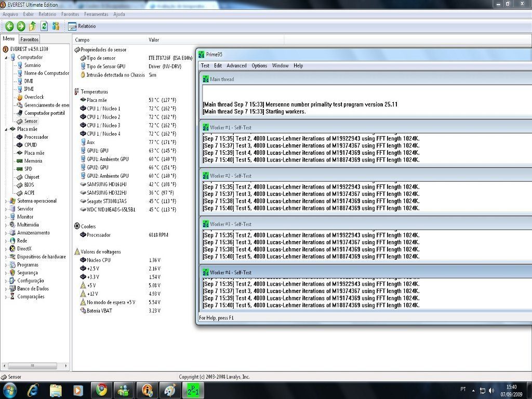Open Internet Explorer from the taskbar
Screen dimensions: 532x399
(33, 391)
